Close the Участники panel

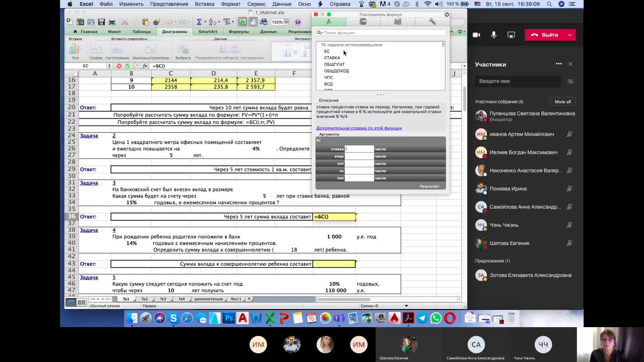coord(571,64)
